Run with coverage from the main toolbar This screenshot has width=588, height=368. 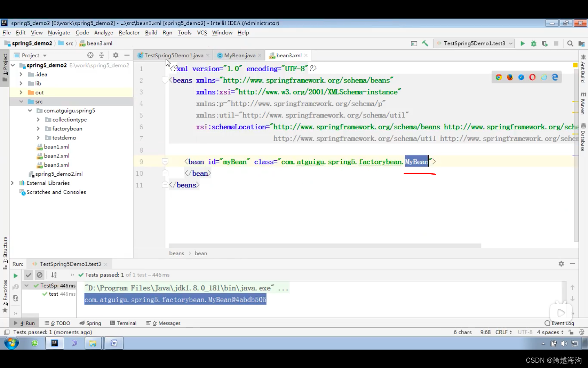tap(545, 43)
